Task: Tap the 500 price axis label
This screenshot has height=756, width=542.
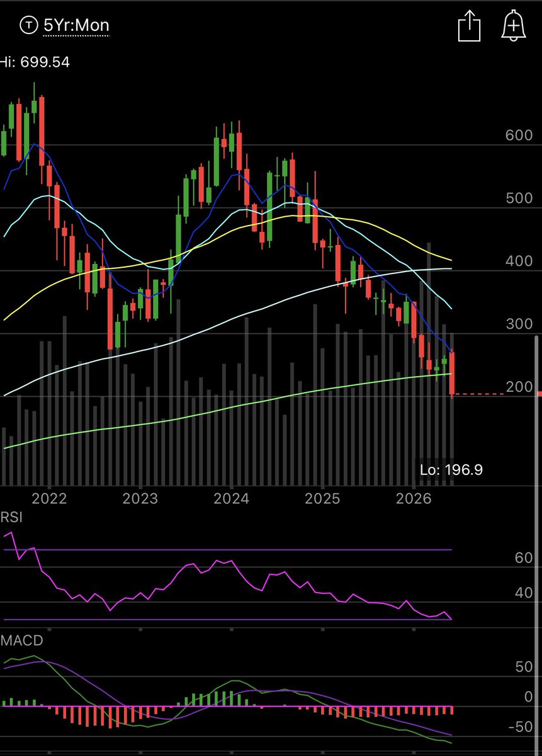Action: pyautogui.click(x=519, y=198)
